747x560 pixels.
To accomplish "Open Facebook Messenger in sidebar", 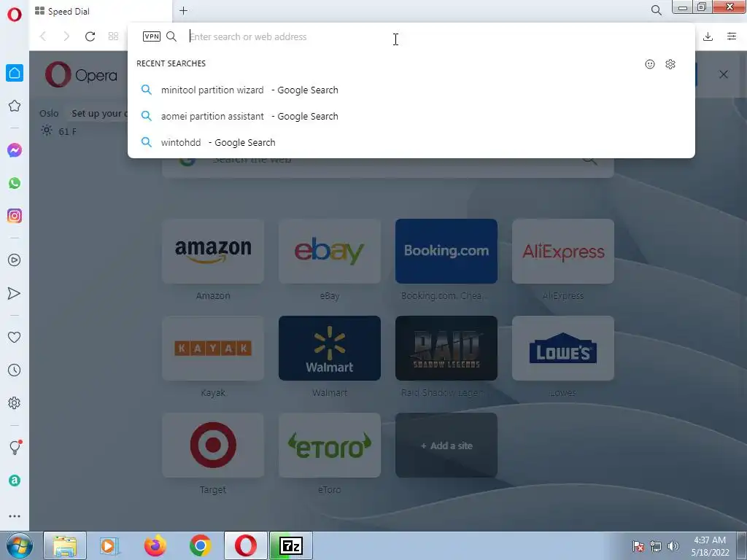I will [15, 150].
